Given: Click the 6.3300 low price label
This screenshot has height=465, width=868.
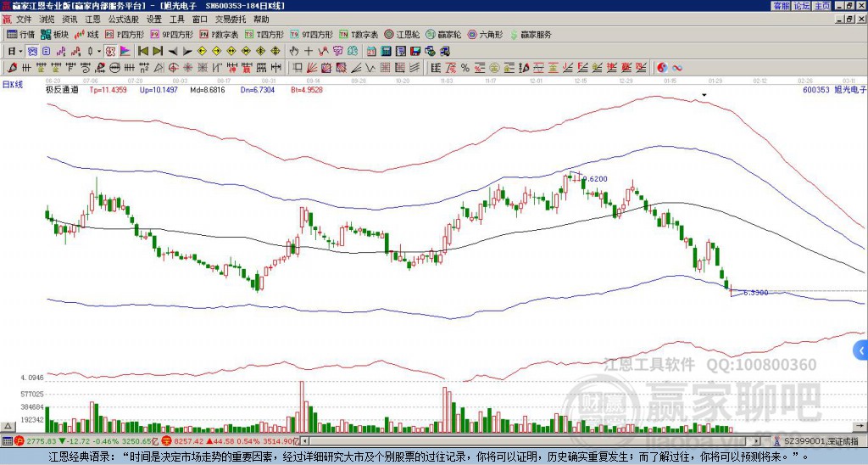Looking at the screenshot, I should click(x=755, y=293).
